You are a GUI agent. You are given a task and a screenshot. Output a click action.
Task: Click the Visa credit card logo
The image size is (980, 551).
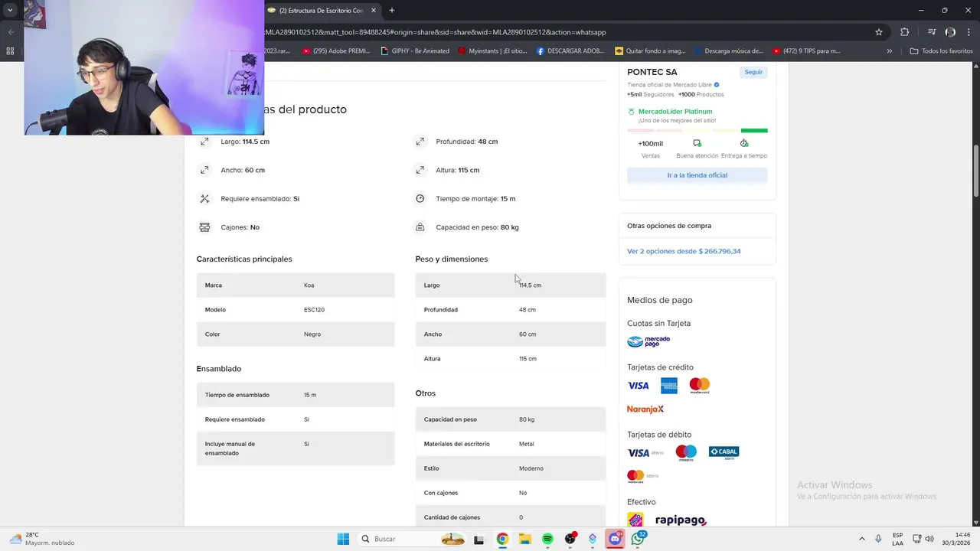tap(638, 386)
